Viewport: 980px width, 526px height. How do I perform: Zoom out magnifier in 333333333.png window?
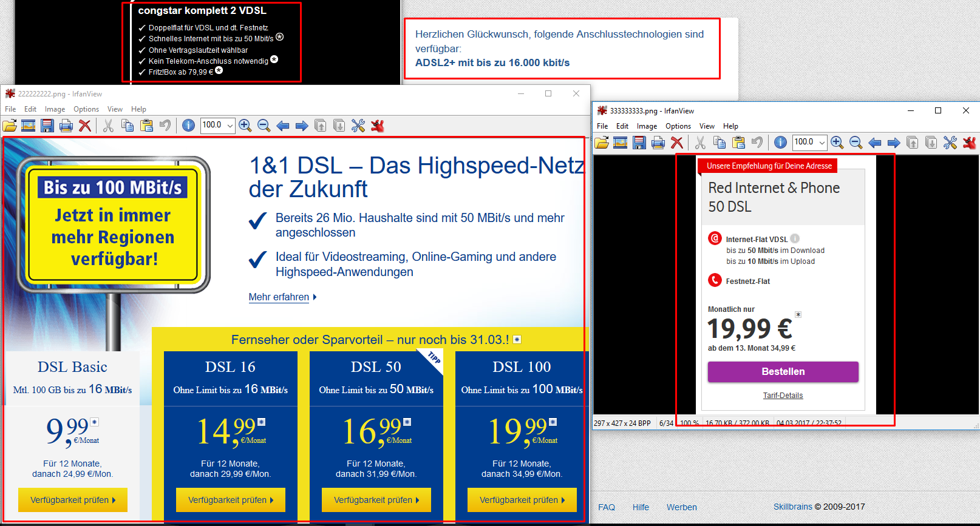click(856, 143)
